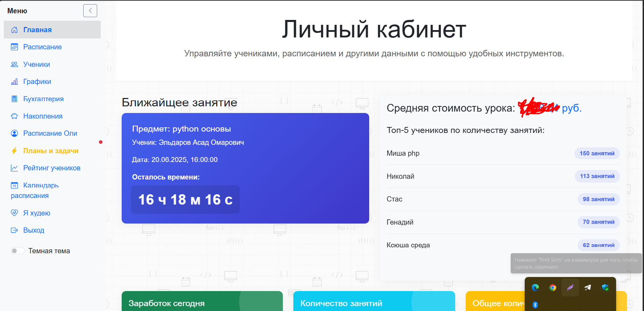Image resolution: width=644 pixels, height=311 pixels.
Task: Click the 70 занятий badge for Генадий
Action: (599, 222)
